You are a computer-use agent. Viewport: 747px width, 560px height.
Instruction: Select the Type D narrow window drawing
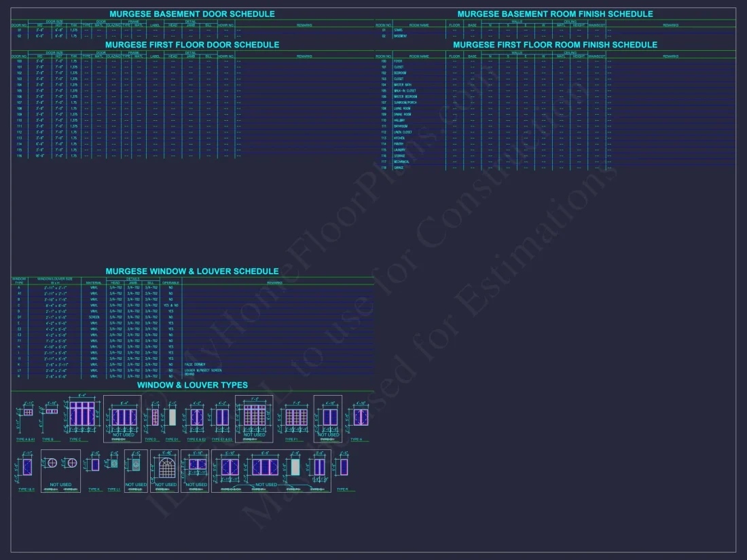155,417
